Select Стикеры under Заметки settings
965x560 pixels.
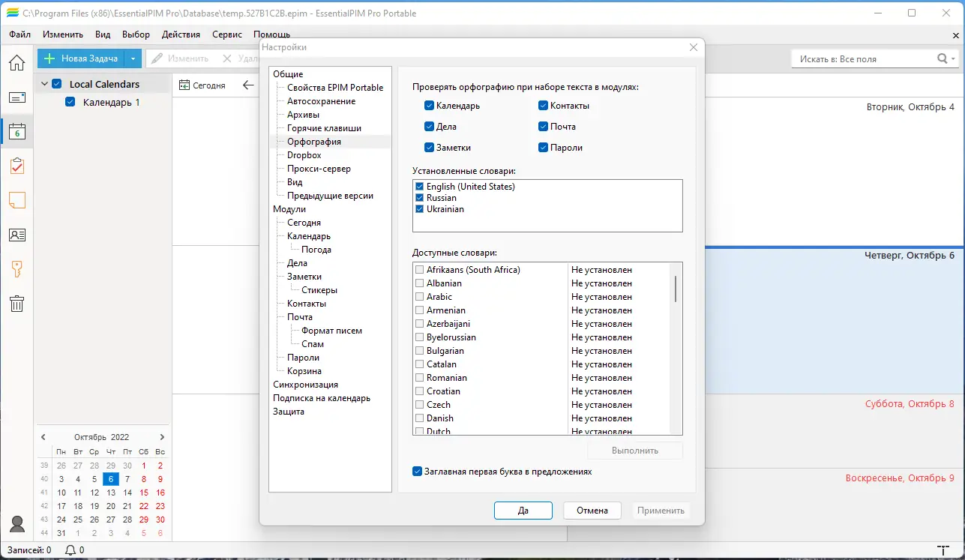pos(319,290)
